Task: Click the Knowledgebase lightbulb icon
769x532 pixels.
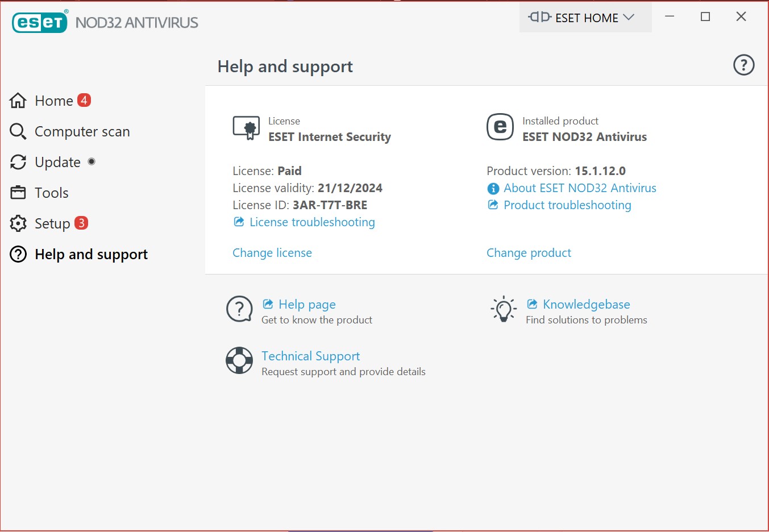Action: tap(504, 309)
